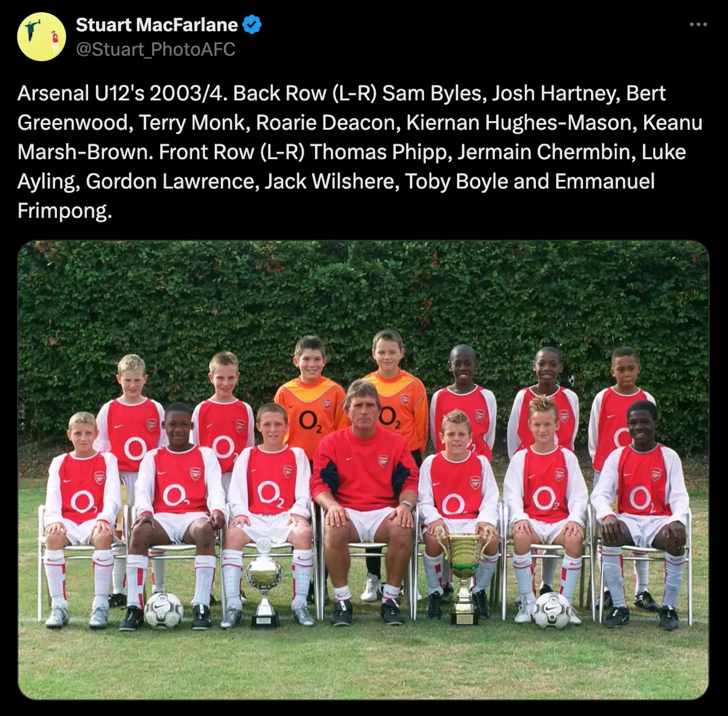Click the Arsenal crest on coach's sweatshirt

point(384,461)
